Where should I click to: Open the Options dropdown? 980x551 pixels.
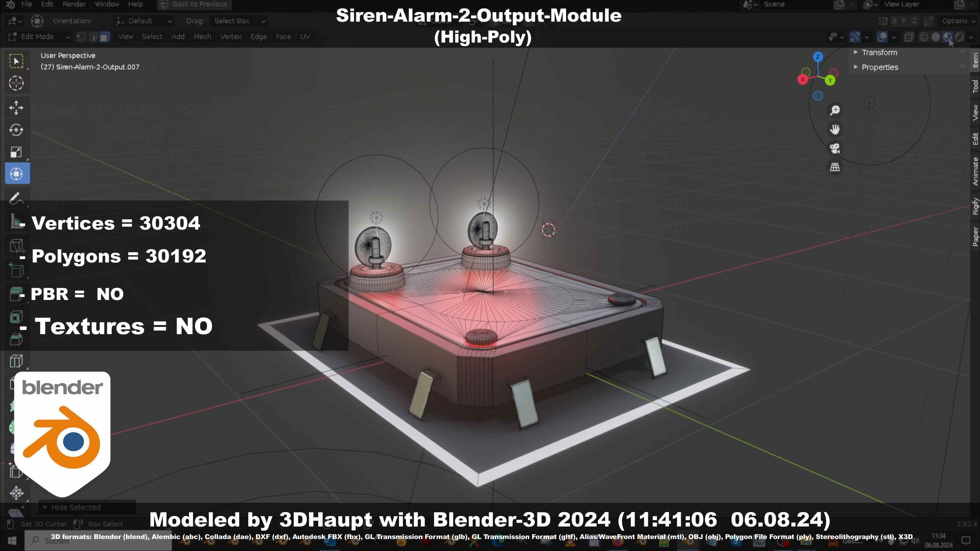pyautogui.click(x=958, y=21)
